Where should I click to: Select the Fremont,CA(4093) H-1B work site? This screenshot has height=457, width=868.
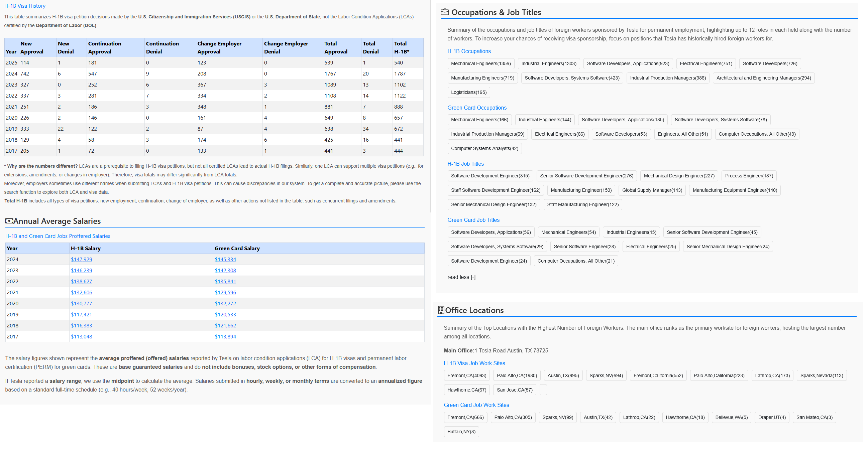click(467, 375)
